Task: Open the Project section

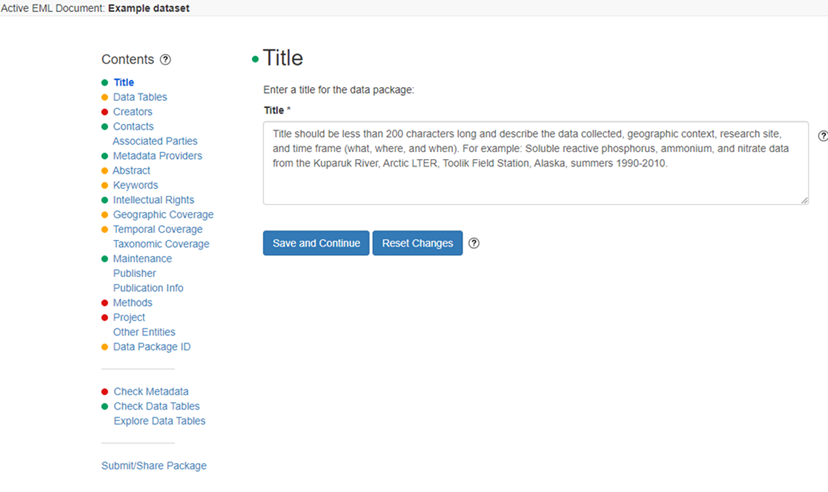Action: [x=129, y=318]
